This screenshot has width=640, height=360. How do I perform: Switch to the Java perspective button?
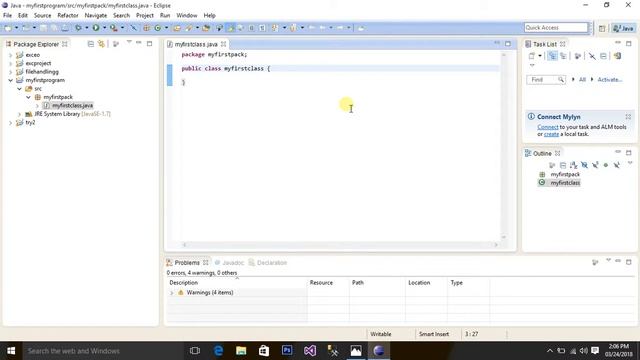coord(623,28)
